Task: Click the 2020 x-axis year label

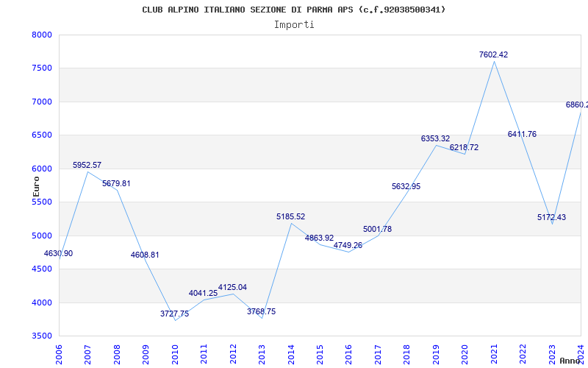Action: [x=465, y=354]
